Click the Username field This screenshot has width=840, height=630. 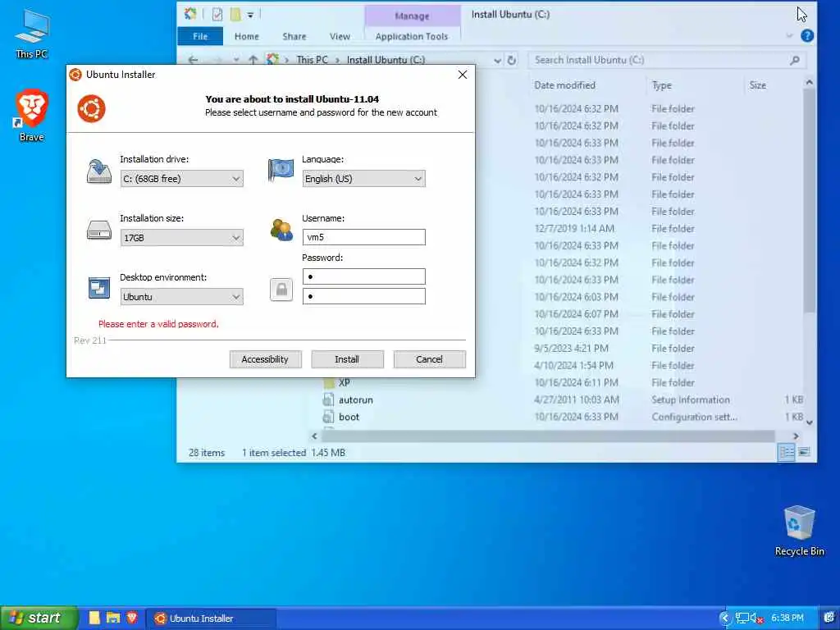363,237
